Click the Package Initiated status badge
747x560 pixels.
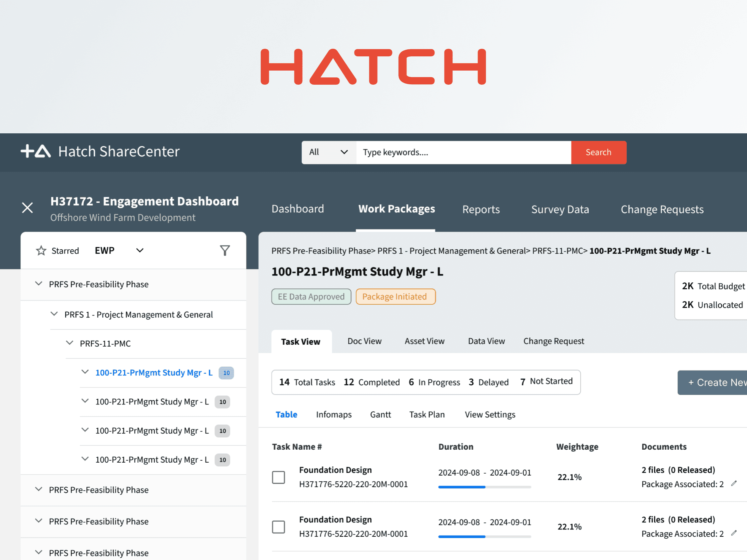pos(396,297)
